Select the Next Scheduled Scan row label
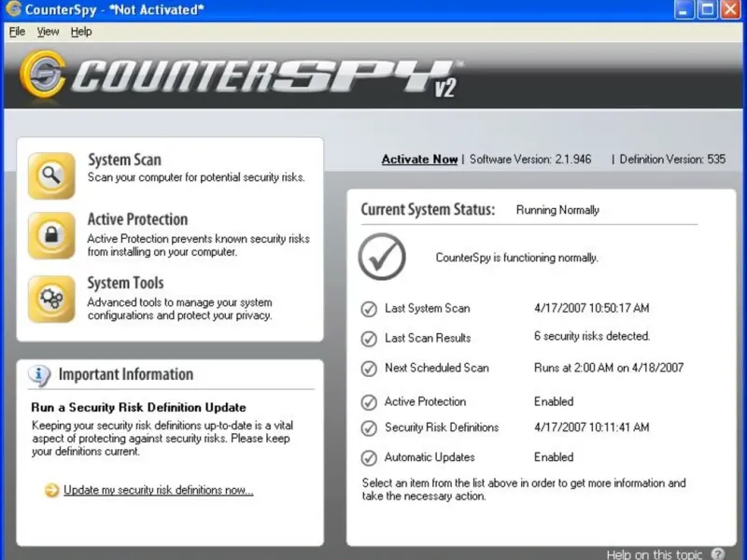 (437, 368)
